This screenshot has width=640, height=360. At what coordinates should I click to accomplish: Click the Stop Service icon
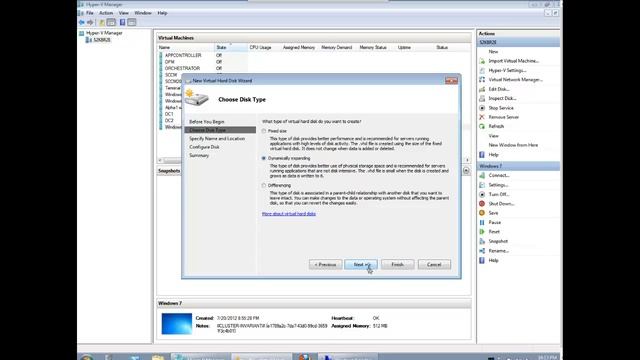point(482,108)
